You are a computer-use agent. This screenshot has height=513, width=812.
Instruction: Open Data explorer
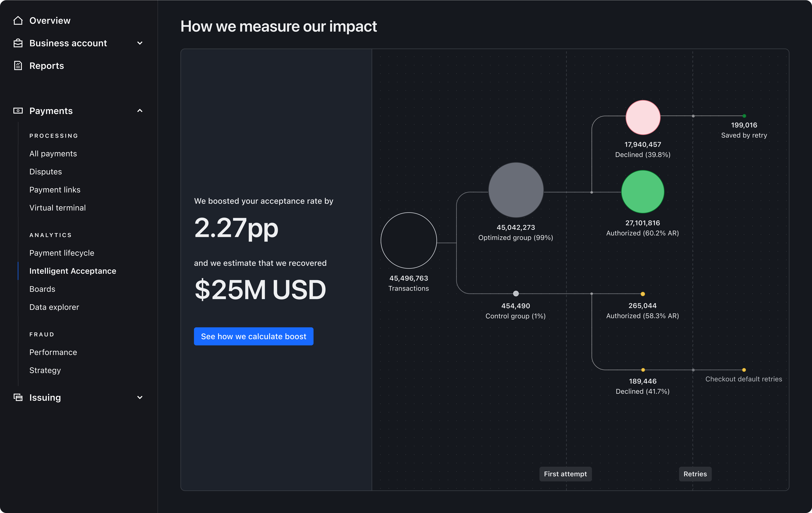click(54, 307)
